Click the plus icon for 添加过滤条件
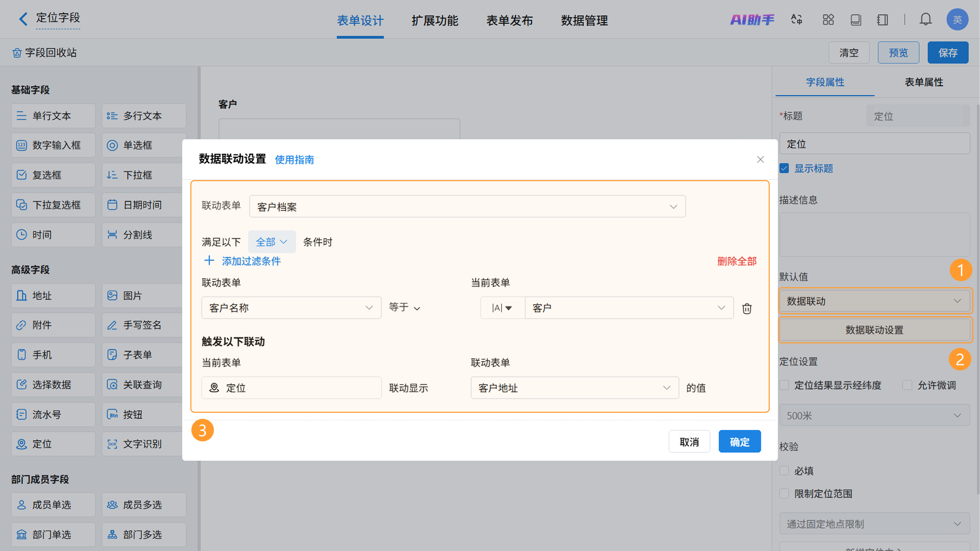Screen dimensions: 980x551 click(209, 261)
